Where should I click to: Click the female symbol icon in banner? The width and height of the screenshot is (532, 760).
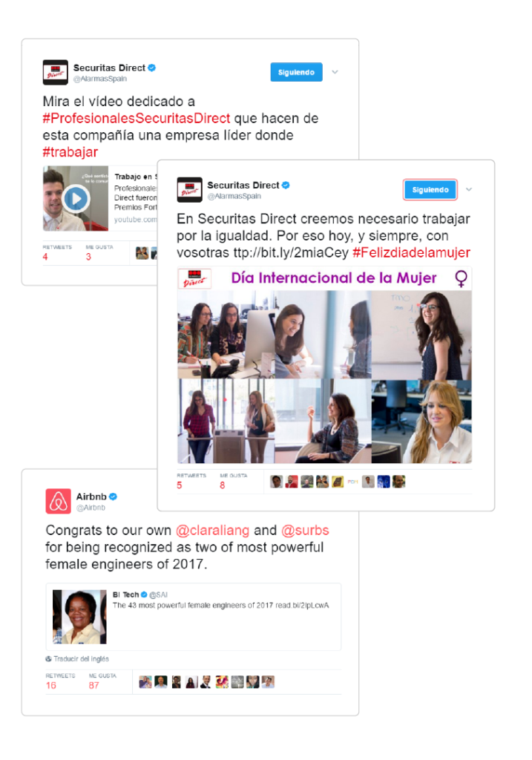pyautogui.click(x=461, y=278)
